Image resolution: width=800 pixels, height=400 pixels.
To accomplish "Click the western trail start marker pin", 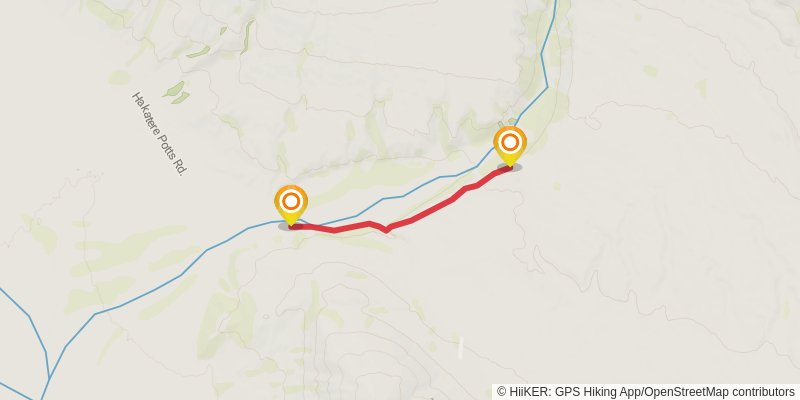I will tap(291, 205).
